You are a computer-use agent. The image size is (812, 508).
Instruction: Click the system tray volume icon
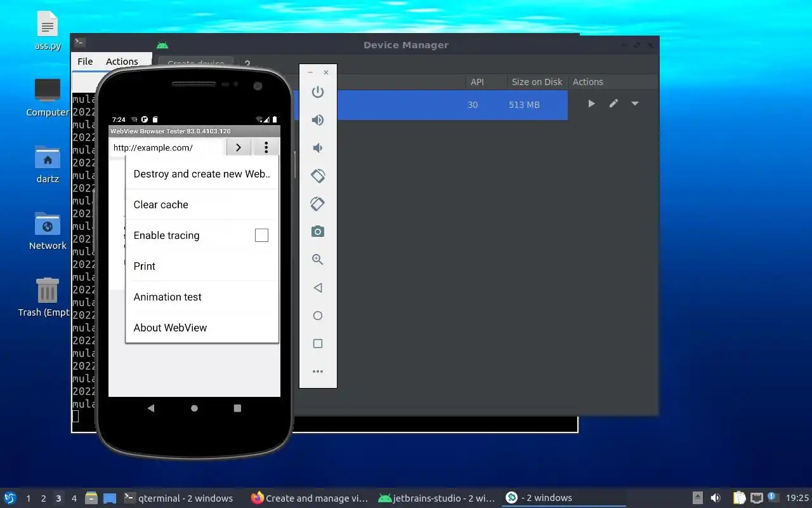click(716, 498)
